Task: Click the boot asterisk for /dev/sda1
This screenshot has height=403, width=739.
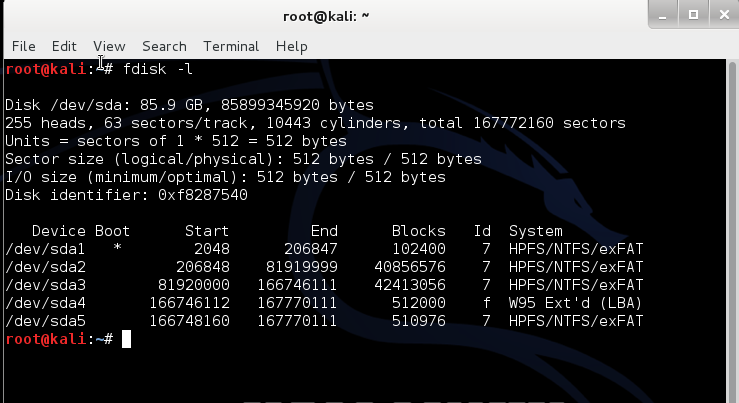Action: 117,247
